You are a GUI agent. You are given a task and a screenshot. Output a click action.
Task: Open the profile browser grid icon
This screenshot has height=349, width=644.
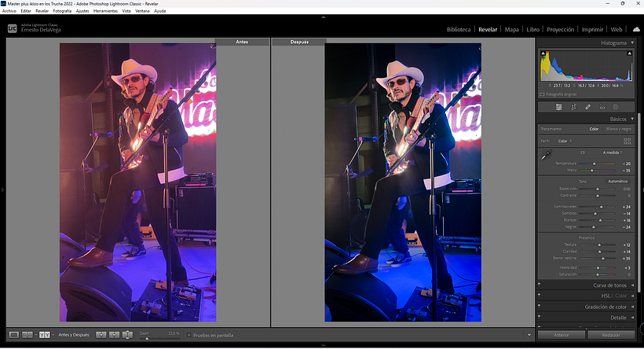628,141
